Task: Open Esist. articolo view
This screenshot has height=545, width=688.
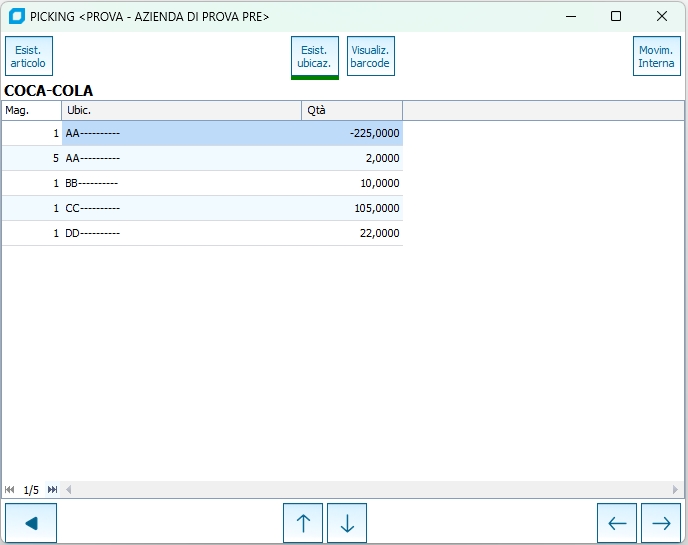Action: click(29, 57)
